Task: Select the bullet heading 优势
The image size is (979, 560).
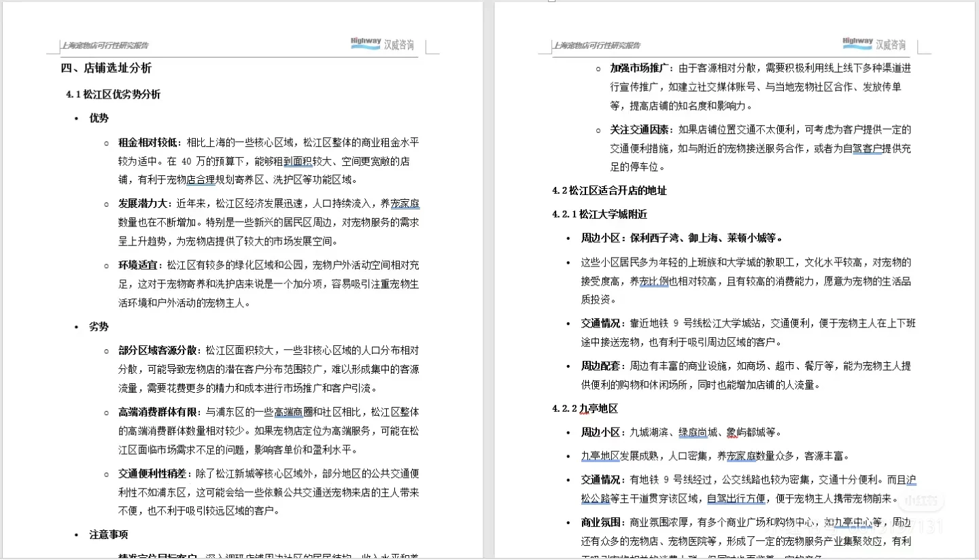Action: point(99,118)
